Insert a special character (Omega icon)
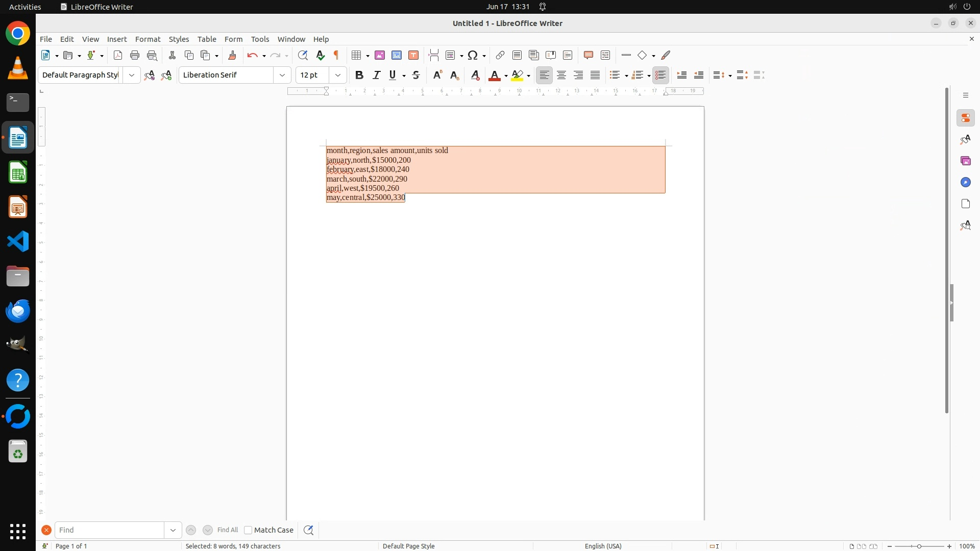The image size is (980, 551). click(x=473, y=55)
